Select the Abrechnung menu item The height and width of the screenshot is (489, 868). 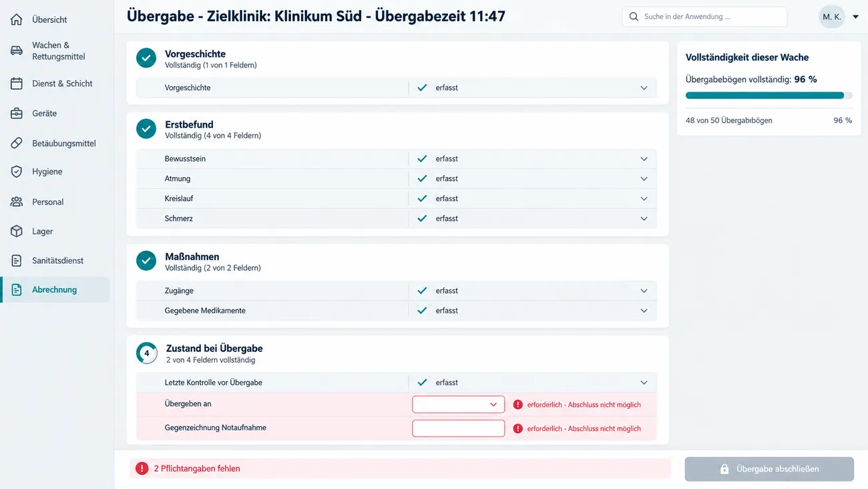pyautogui.click(x=55, y=290)
